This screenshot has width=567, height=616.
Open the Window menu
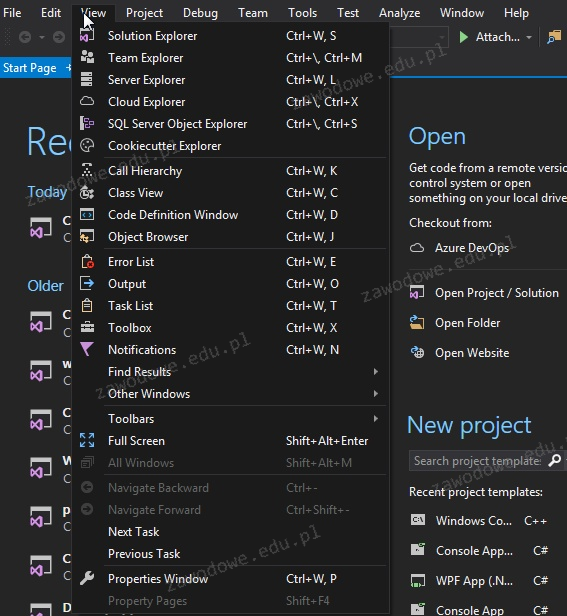coord(462,13)
